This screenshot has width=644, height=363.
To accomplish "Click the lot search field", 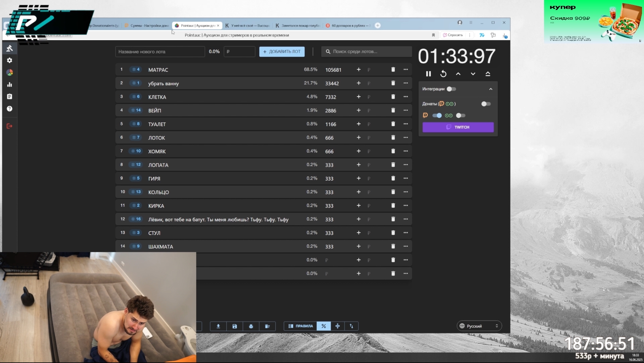I will [367, 52].
